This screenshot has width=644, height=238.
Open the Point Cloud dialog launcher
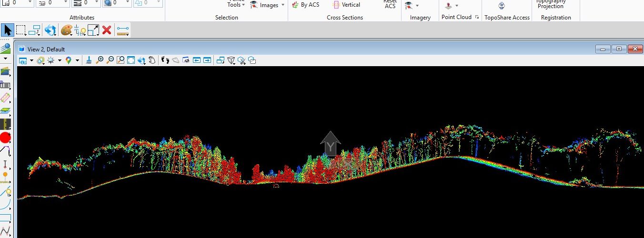tap(477, 17)
